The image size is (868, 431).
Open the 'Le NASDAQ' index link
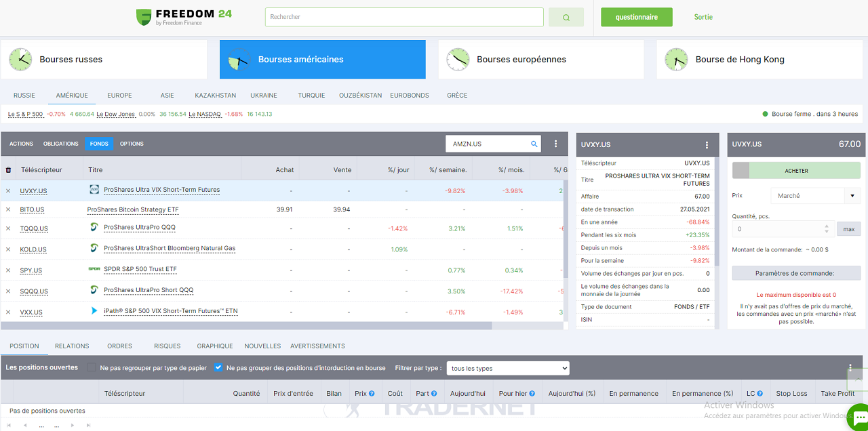205,115
